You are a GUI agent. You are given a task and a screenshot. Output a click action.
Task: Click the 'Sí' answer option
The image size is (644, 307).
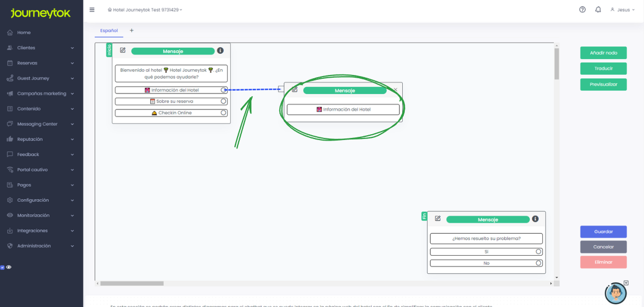coord(486,252)
